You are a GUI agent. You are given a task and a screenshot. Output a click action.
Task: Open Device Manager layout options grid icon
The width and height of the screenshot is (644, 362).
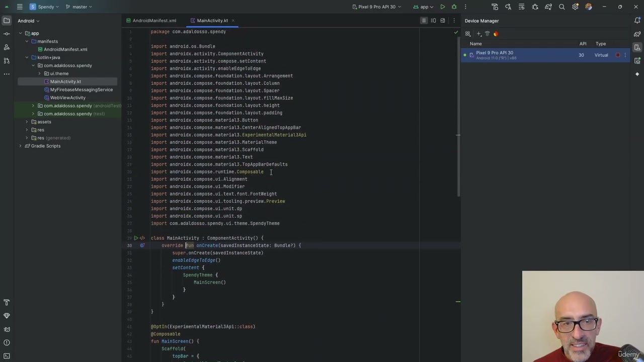468,34
